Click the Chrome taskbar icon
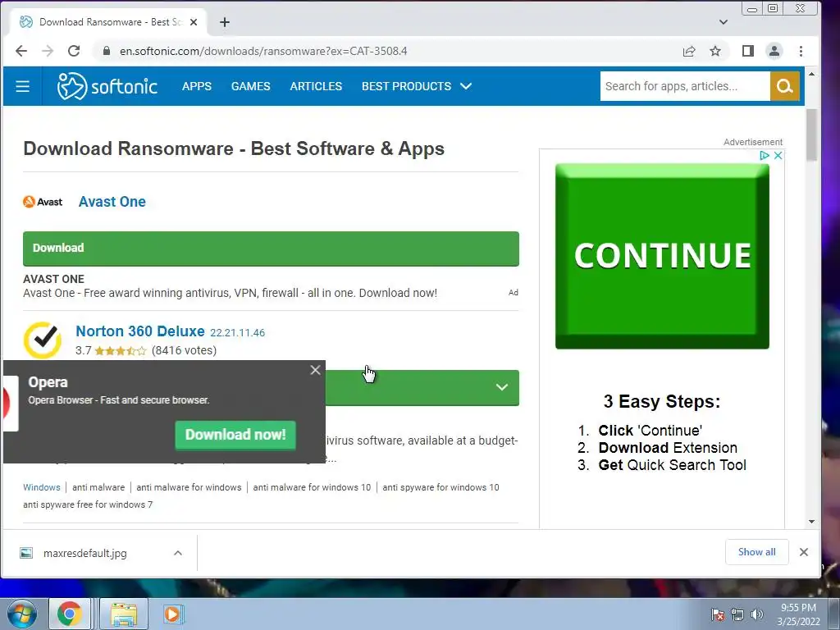The image size is (840, 630). point(69,614)
